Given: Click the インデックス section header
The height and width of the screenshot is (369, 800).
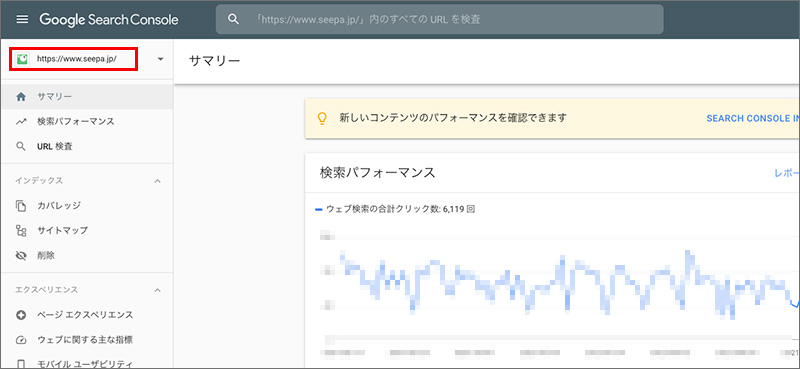Looking at the screenshot, I should coord(39,181).
